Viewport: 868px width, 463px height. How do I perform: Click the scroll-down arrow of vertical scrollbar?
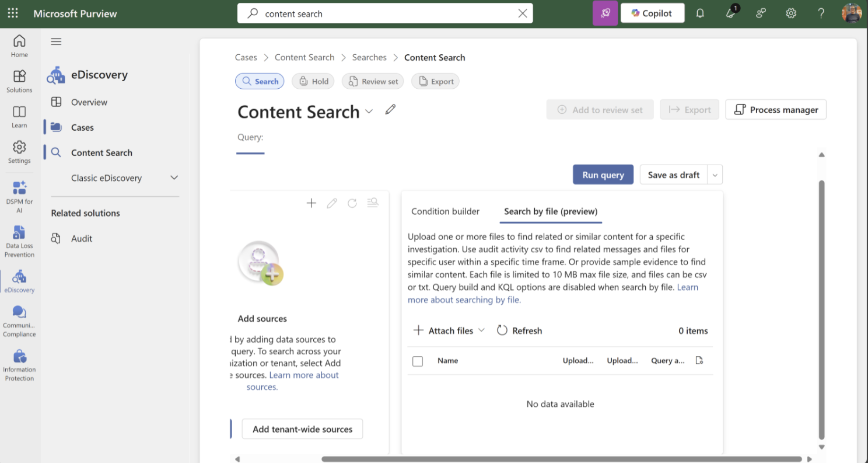point(821,447)
